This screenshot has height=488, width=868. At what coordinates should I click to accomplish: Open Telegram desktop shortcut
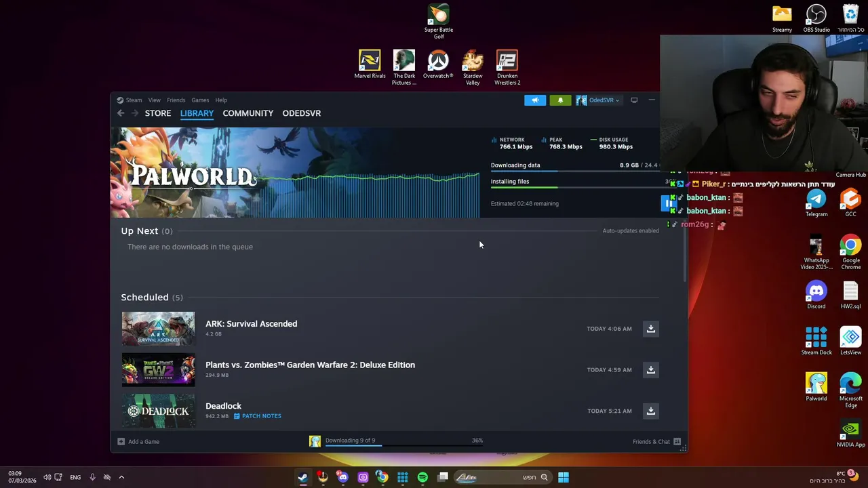pyautogui.click(x=816, y=203)
